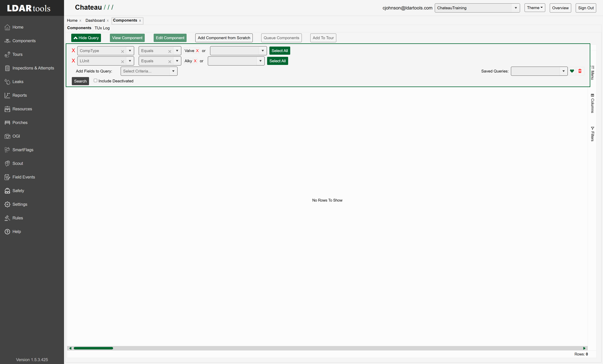Click Add Component from Scratch
The width and height of the screenshot is (603, 364).
pyautogui.click(x=224, y=38)
